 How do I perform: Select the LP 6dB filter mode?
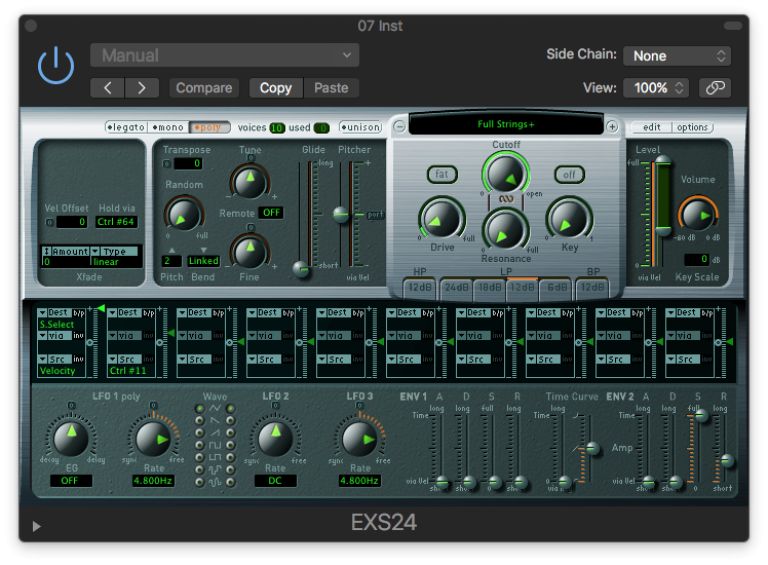pyautogui.click(x=556, y=287)
